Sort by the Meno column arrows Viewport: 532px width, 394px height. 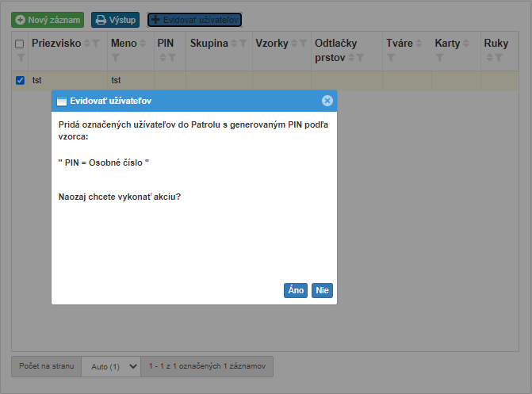[143, 43]
